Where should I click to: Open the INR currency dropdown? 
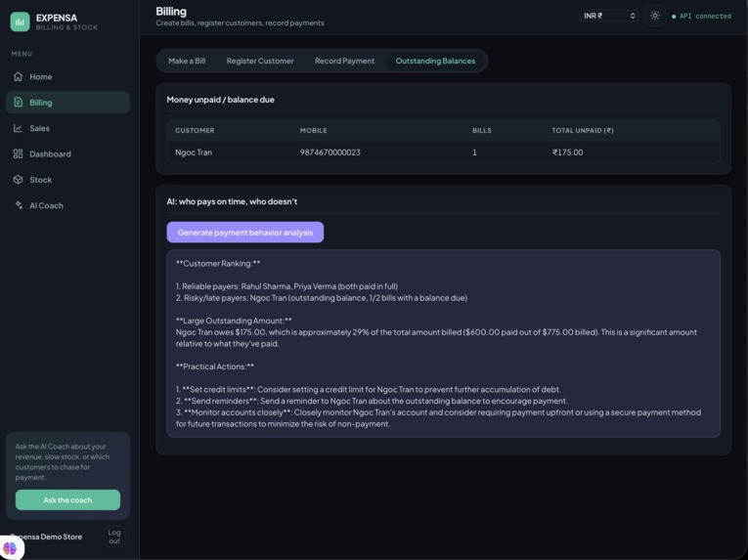(608, 16)
